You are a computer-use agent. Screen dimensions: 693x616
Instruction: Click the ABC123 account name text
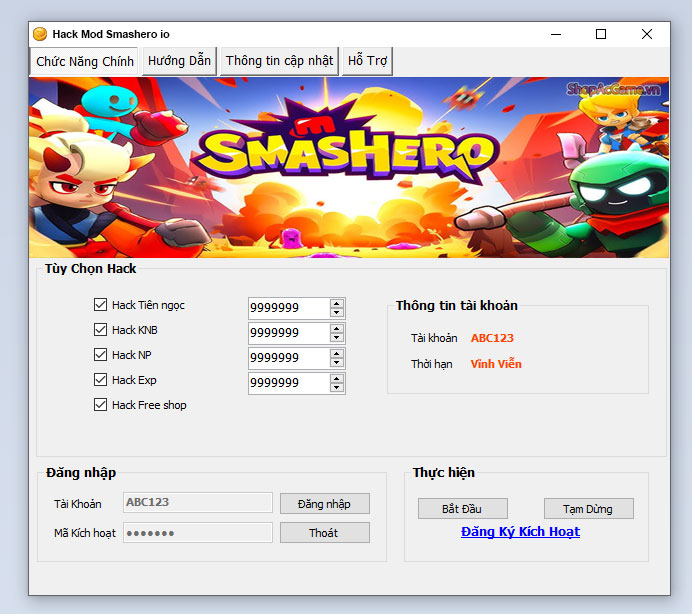point(492,338)
